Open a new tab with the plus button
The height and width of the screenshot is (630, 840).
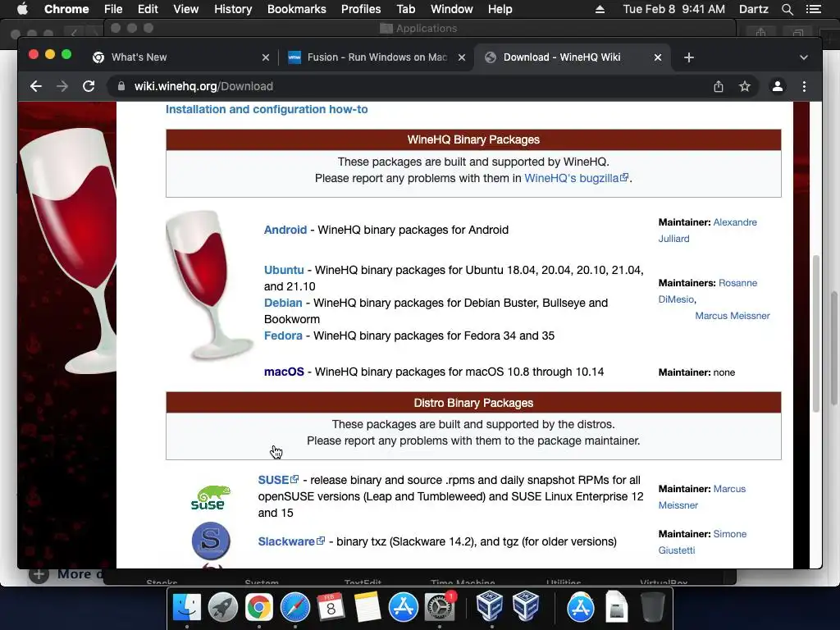(689, 57)
